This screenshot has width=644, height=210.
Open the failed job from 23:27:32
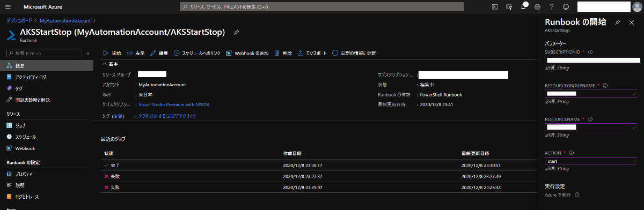(319, 176)
